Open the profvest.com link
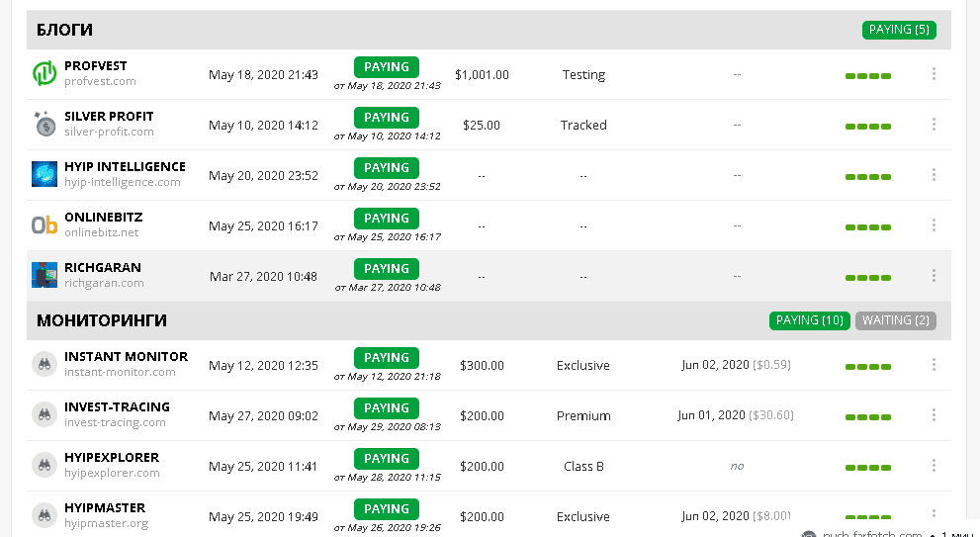Screen dimensions: 980x537 tap(100, 82)
